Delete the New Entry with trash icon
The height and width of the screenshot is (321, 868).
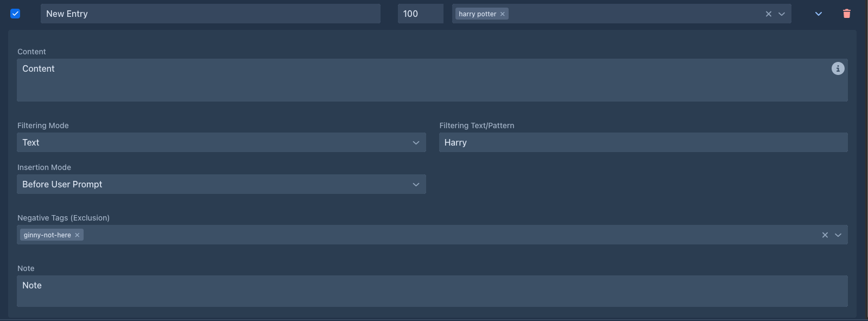(846, 14)
